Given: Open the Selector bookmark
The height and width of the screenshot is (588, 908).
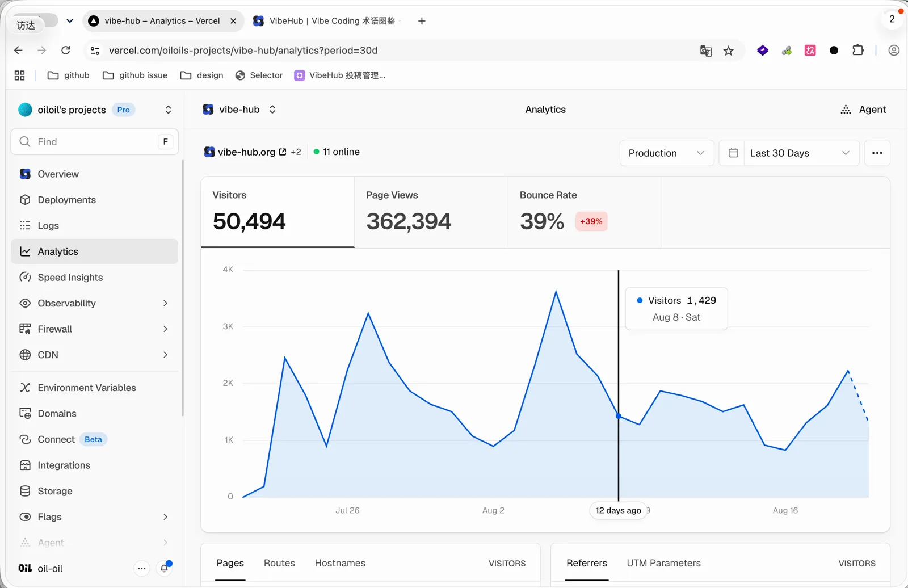Looking at the screenshot, I should click(259, 75).
